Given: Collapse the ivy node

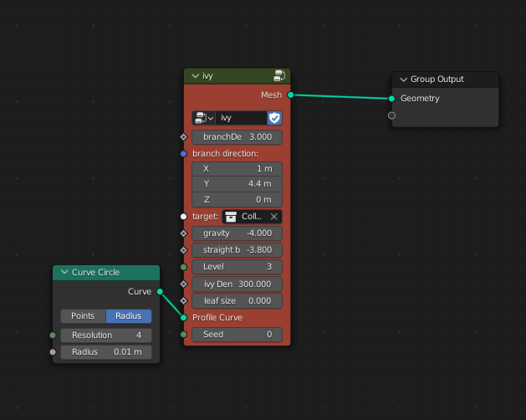Looking at the screenshot, I should pos(195,76).
